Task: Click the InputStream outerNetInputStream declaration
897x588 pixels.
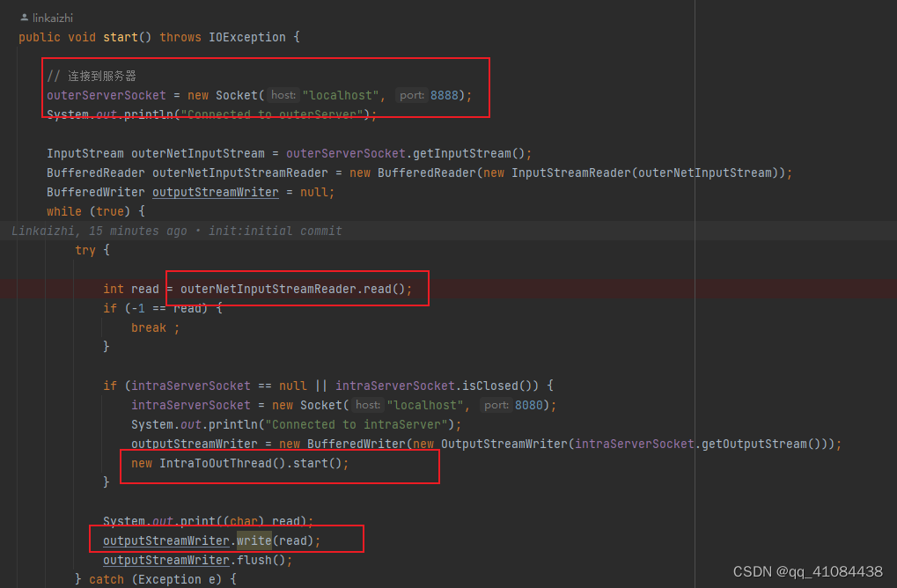Action: tap(156, 153)
